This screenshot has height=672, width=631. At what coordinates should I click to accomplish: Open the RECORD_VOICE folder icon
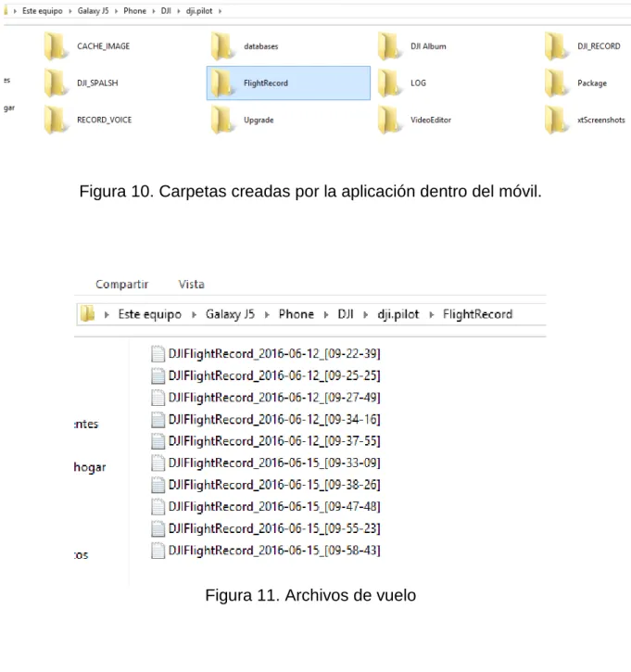[x=56, y=120]
